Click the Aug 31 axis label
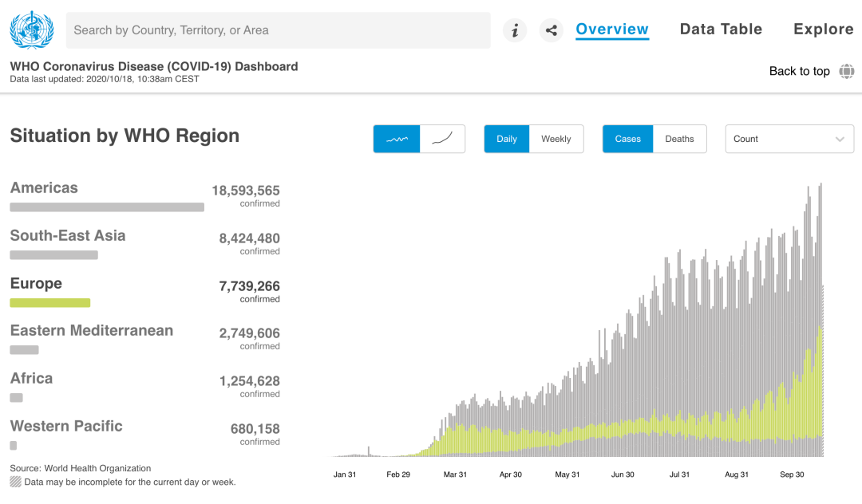Image resolution: width=862 pixels, height=504 pixels. (737, 474)
